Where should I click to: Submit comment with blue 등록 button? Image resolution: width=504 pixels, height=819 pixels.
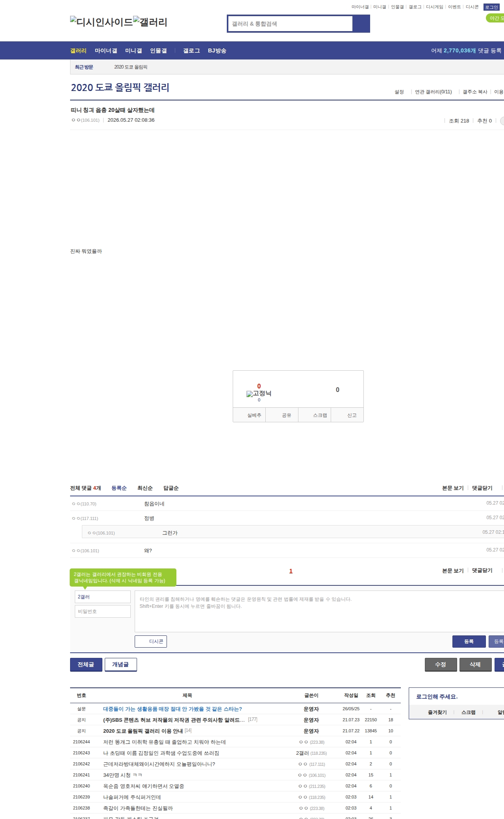point(469,641)
